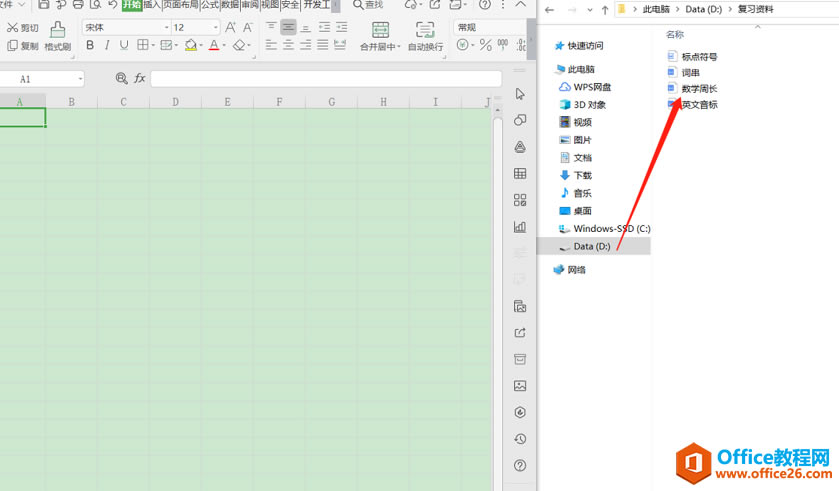Click the chart bars icon in side panel

[x=520, y=227]
